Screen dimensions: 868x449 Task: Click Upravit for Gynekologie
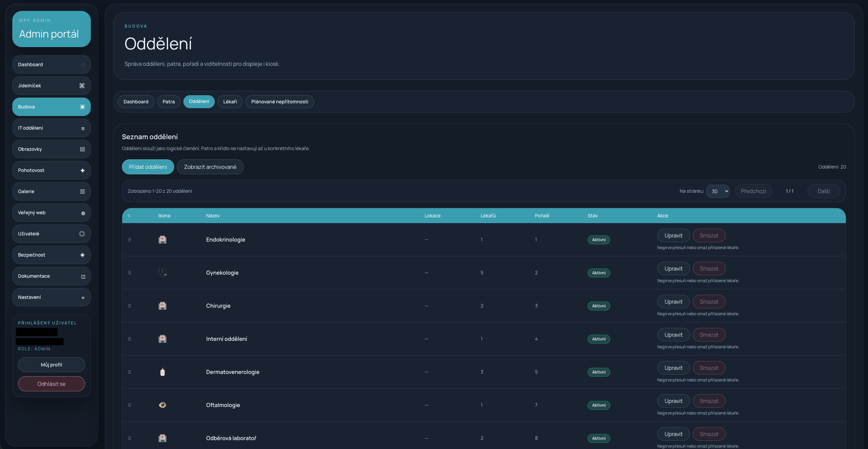[x=673, y=269]
